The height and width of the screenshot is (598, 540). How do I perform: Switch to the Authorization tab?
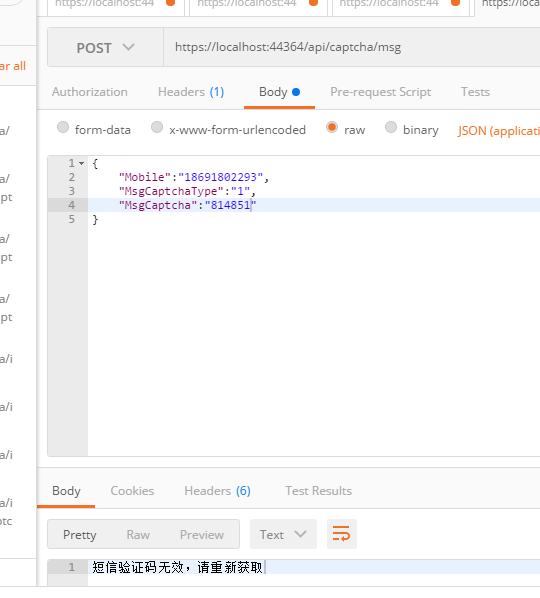[90, 92]
